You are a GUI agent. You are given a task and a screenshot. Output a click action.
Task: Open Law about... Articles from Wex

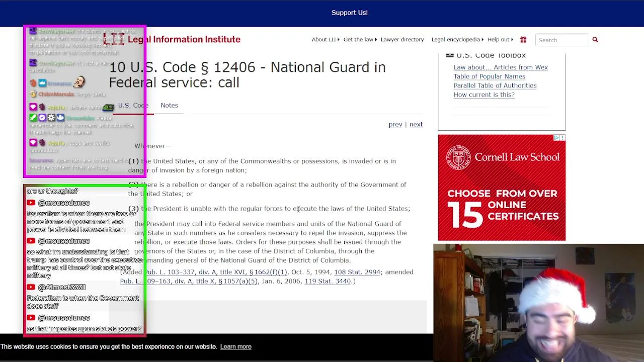(501, 67)
